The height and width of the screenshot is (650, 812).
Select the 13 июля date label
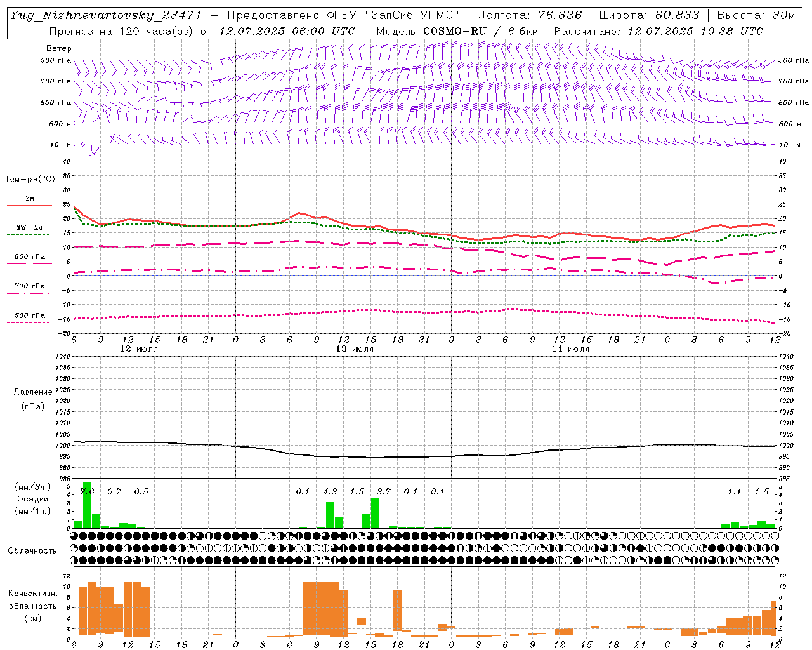355,349
